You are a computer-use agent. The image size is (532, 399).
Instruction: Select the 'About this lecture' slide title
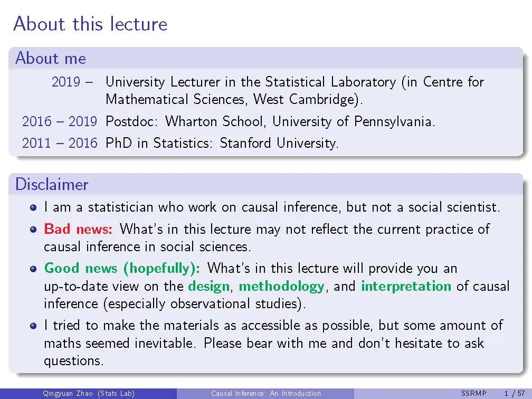coord(90,24)
